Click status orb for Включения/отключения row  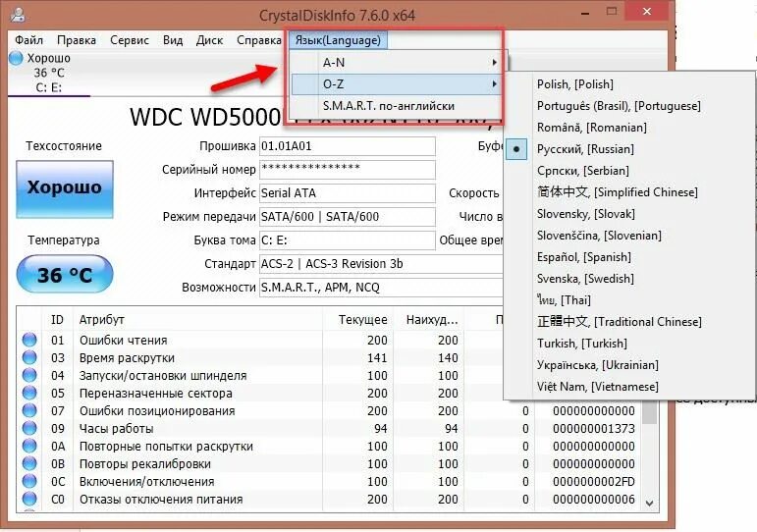tap(29, 481)
